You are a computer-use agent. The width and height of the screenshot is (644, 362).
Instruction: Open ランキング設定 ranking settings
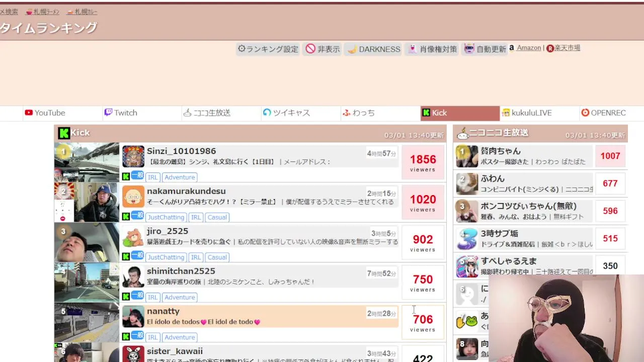pyautogui.click(x=268, y=49)
